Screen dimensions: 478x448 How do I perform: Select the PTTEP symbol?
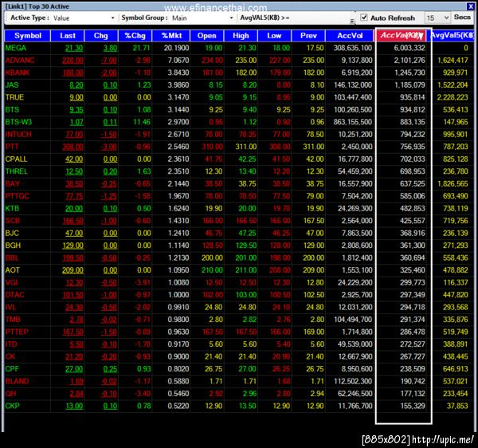(17, 332)
